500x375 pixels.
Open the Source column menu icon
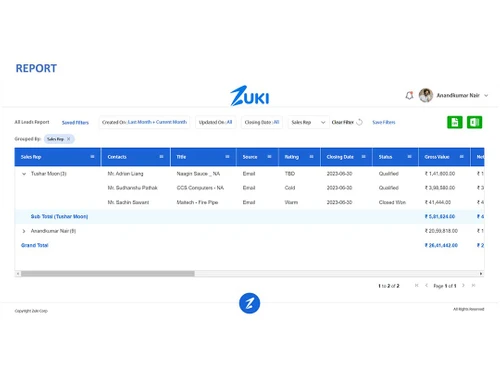pos(269,157)
